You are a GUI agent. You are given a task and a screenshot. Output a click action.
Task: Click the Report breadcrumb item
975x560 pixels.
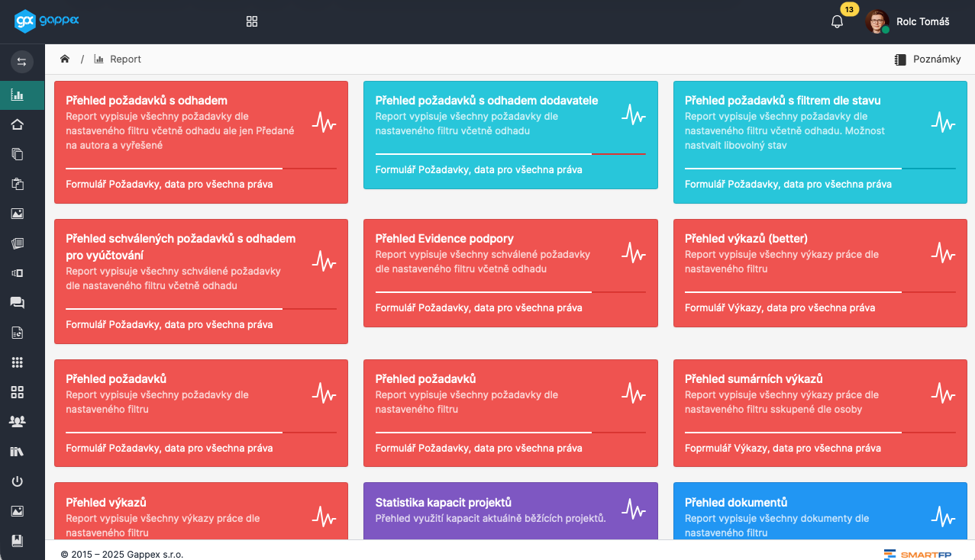pyautogui.click(x=125, y=60)
